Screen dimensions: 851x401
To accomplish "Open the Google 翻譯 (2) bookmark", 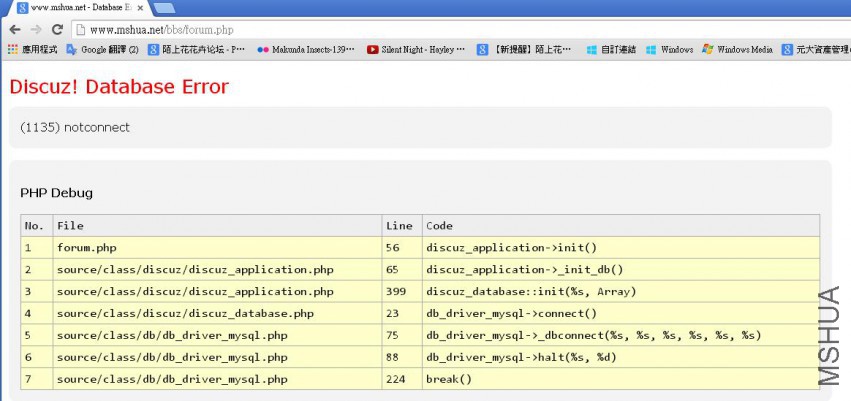I will pyautogui.click(x=103, y=49).
